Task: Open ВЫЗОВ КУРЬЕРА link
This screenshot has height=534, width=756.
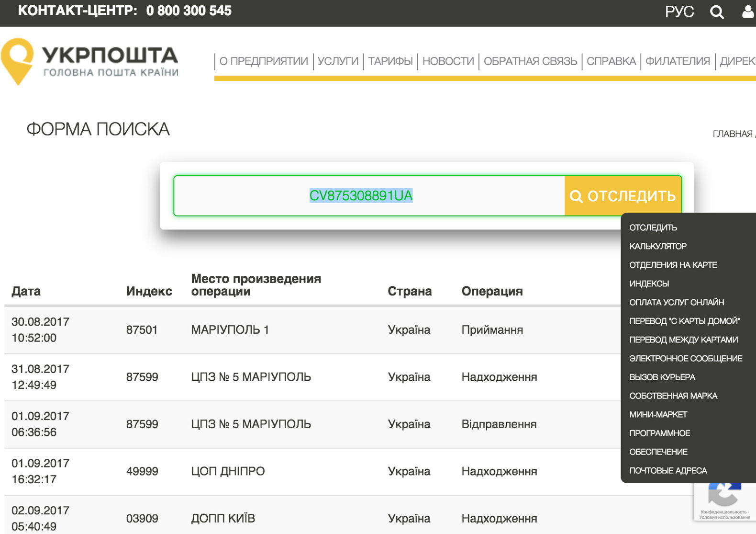Action: click(662, 377)
